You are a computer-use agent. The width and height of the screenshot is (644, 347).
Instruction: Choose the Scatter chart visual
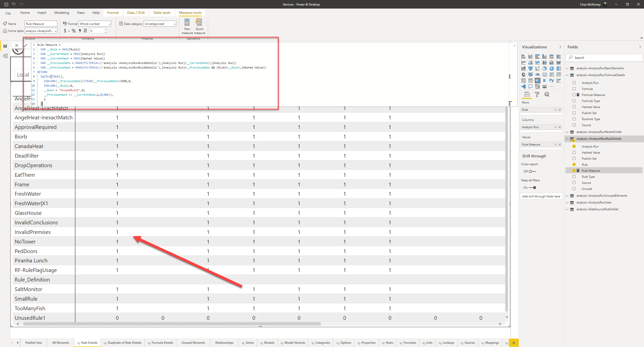pos(537,68)
